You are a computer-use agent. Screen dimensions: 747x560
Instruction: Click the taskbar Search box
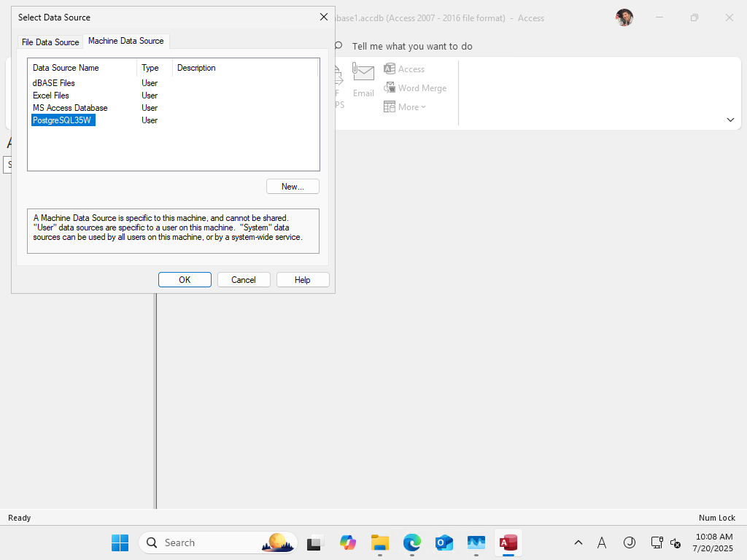[x=218, y=542]
